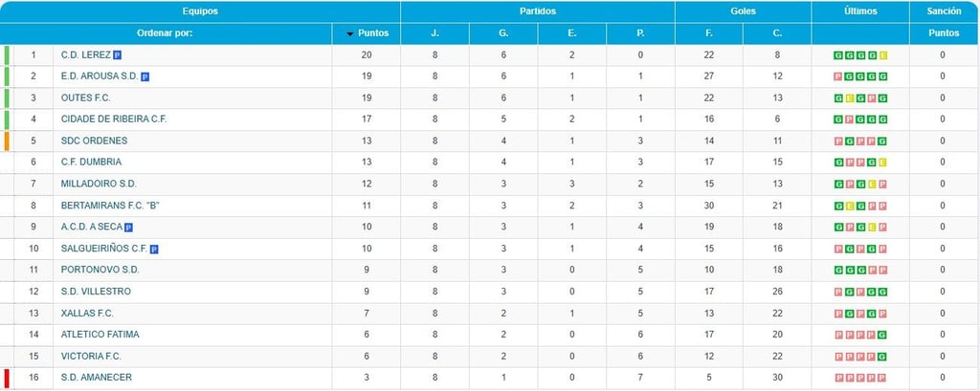Sort by the G. wins column header
The image size is (980, 391).
tap(503, 33)
